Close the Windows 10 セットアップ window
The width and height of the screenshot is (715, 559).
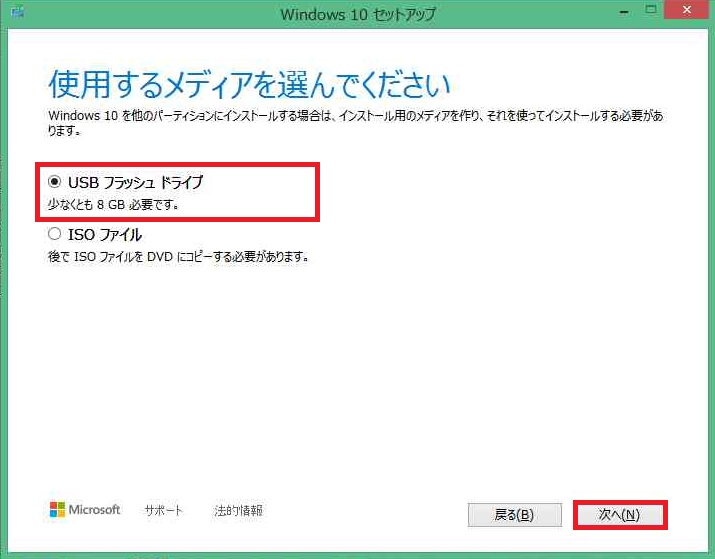click(x=687, y=10)
